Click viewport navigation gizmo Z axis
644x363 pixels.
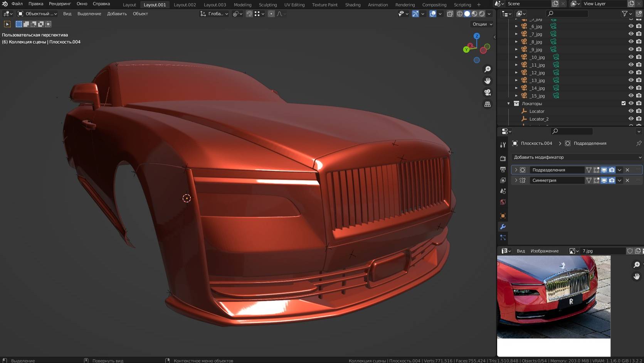click(477, 36)
